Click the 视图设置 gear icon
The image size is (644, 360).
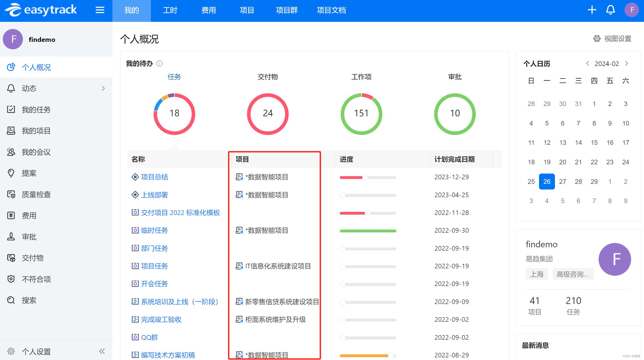pyautogui.click(x=597, y=39)
